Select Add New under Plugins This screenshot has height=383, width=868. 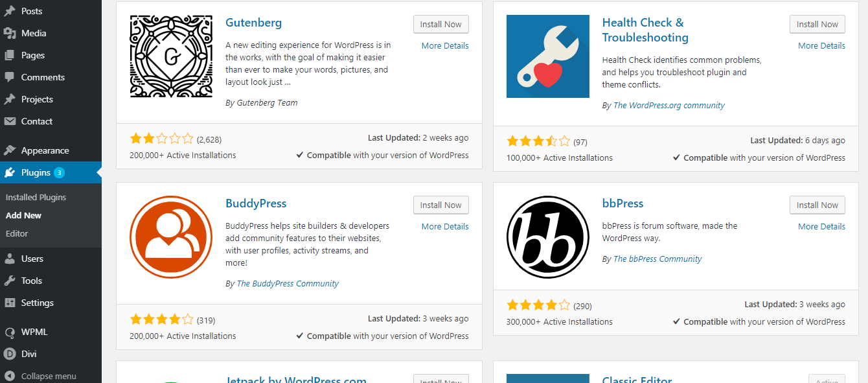click(x=23, y=215)
